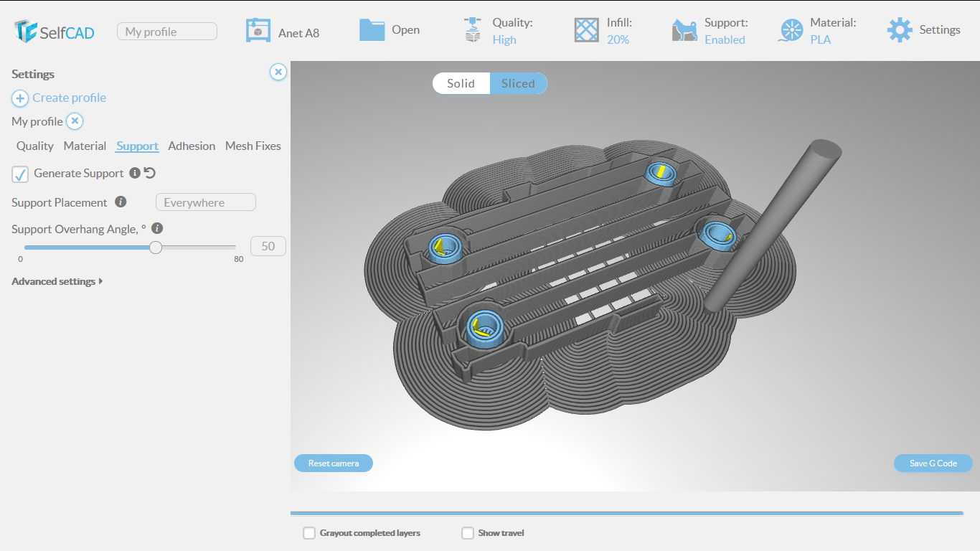This screenshot has height=551, width=980.
Task: Open Settings gear icon
Action: point(900,30)
